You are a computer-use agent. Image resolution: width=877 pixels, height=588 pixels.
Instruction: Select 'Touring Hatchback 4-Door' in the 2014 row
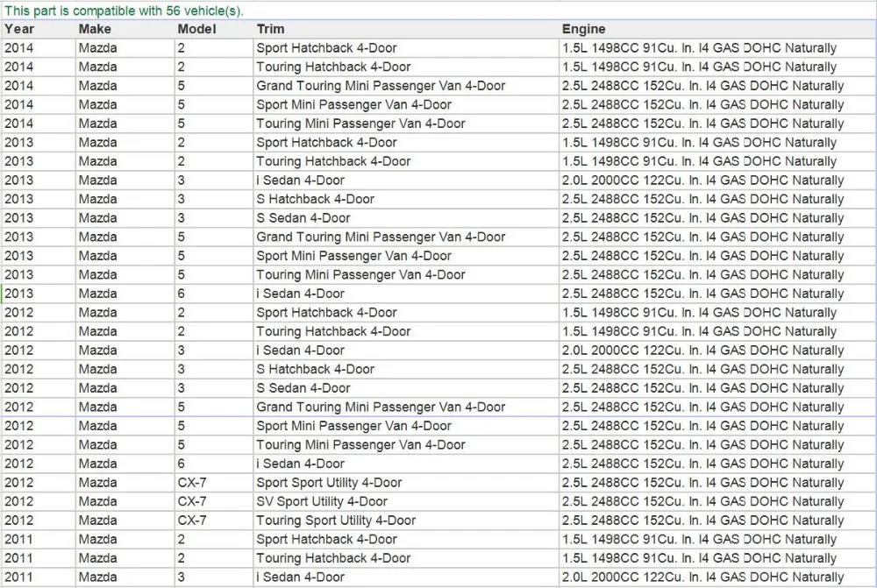coord(333,67)
